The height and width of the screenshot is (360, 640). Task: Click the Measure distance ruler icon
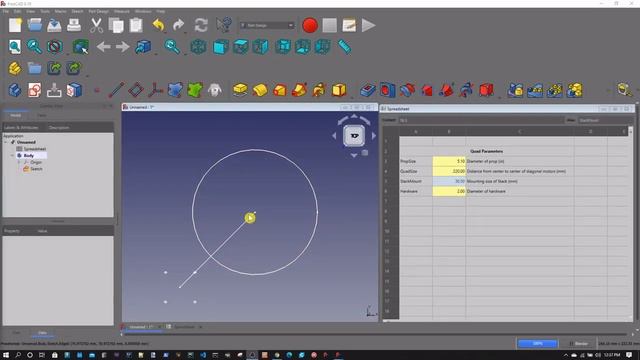[x=344, y=47]
